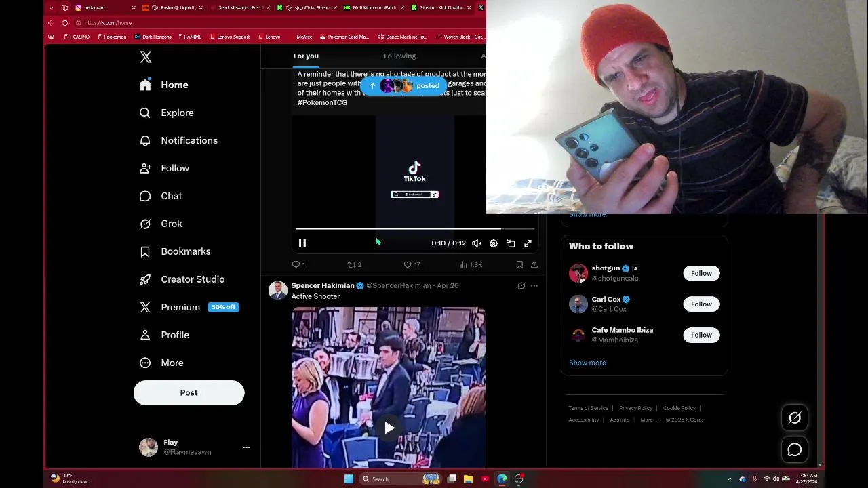Open Grok action on Spencer's post
This screenshot has height=488, width=868.
[521, 286]
